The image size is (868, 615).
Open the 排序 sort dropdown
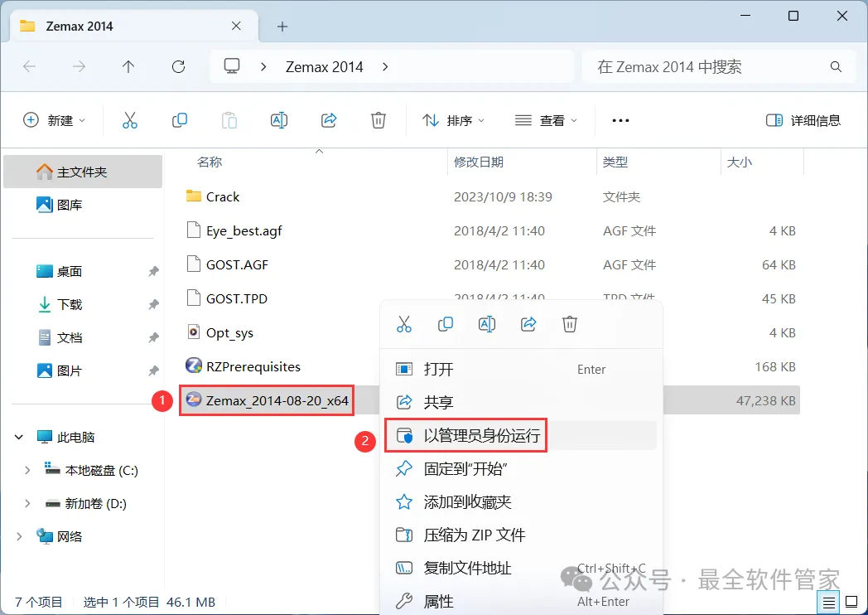[x=453, y=120]
